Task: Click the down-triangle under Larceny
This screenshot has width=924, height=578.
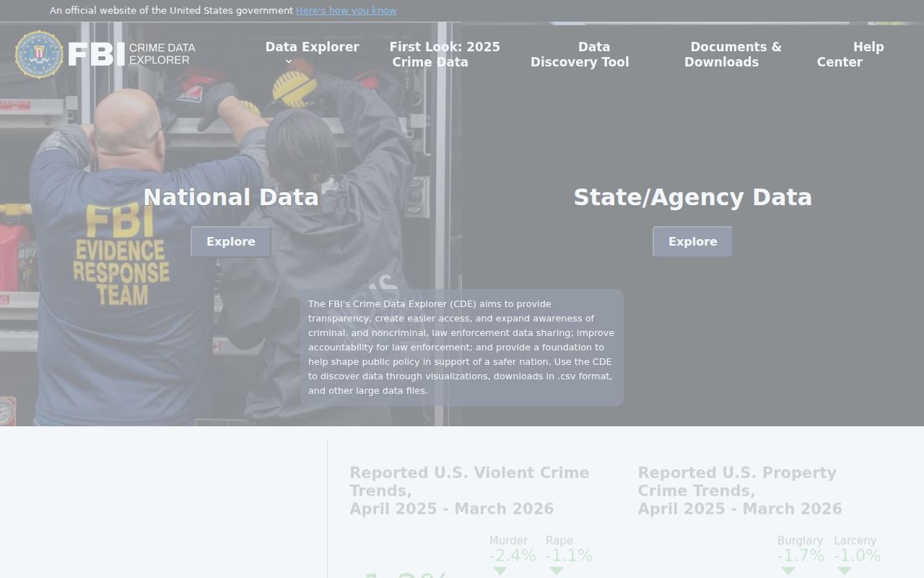Action: [x=844, y=571]
